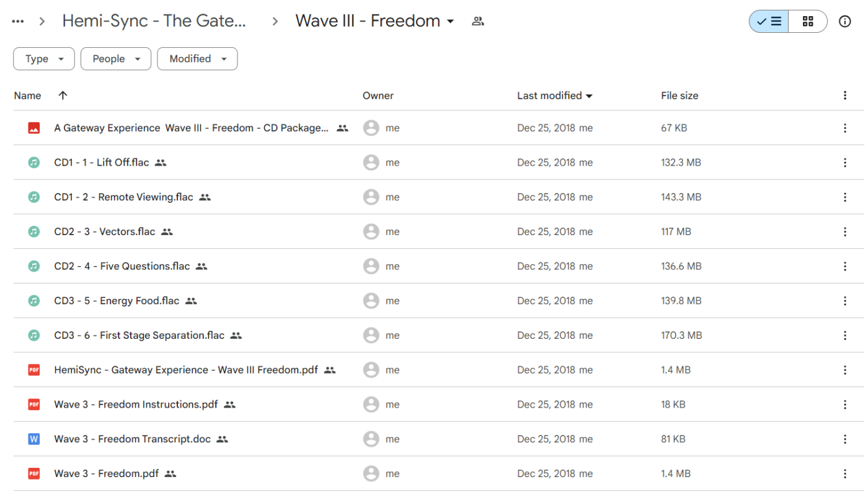Click the CD Package image file icon
Screen dimensions: 868x492
(x=34, y=128)
